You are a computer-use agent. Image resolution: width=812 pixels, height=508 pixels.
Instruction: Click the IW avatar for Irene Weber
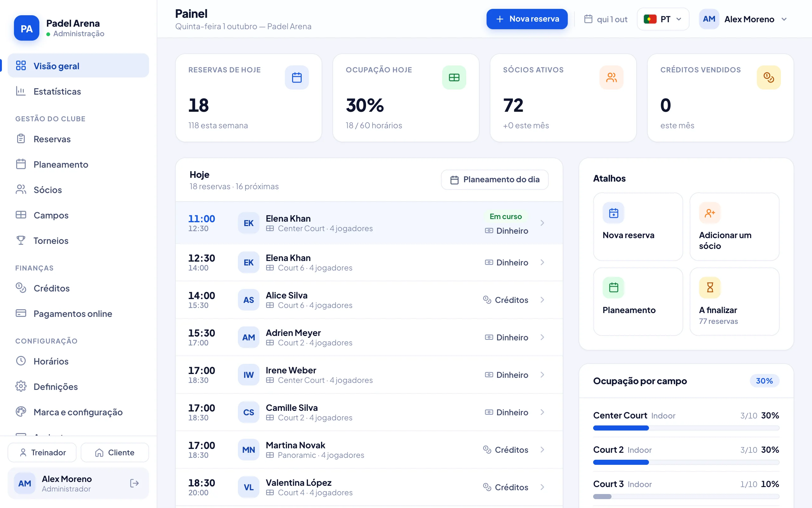pyautogui.click(x=248, y=375)
